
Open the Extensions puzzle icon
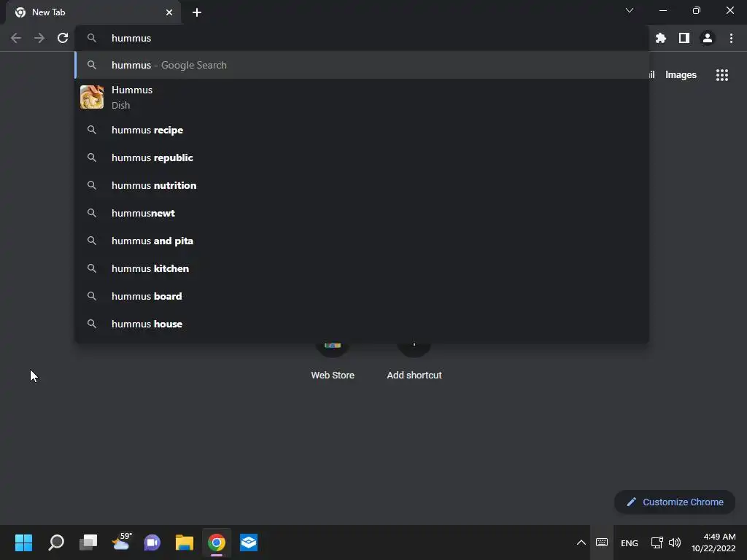click(661, 38)
